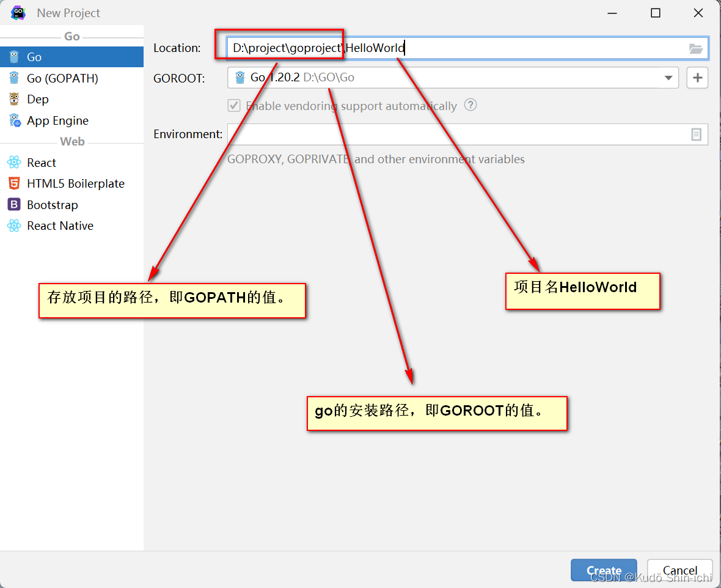Open the GOROOT dropdown arrow
The height and width of the screenshot is (588, 721).
(x=668, y=78)
